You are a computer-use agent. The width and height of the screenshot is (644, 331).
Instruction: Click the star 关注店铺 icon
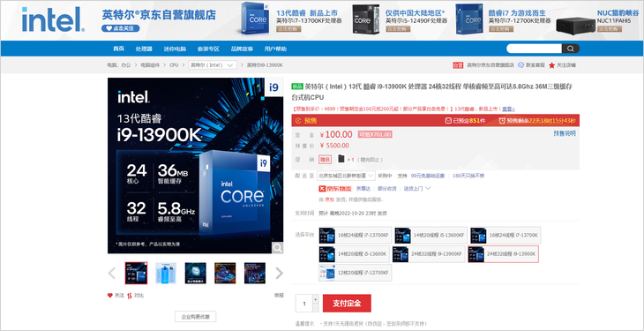[x=551, y=65]
